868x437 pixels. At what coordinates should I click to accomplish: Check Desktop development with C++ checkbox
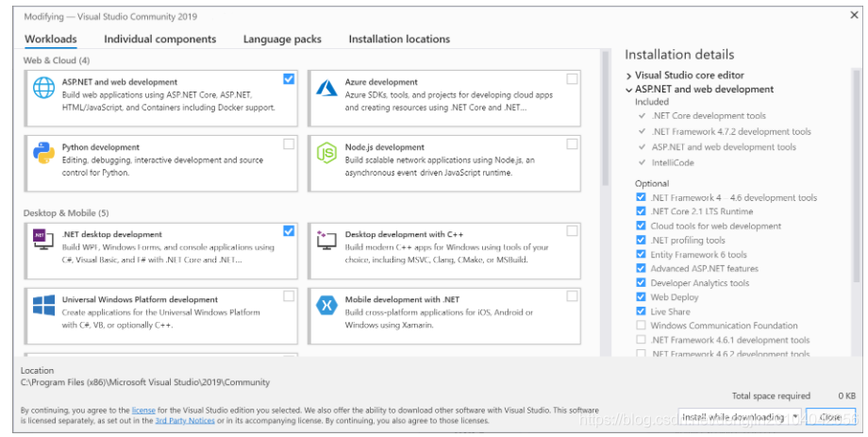(572, 231)
